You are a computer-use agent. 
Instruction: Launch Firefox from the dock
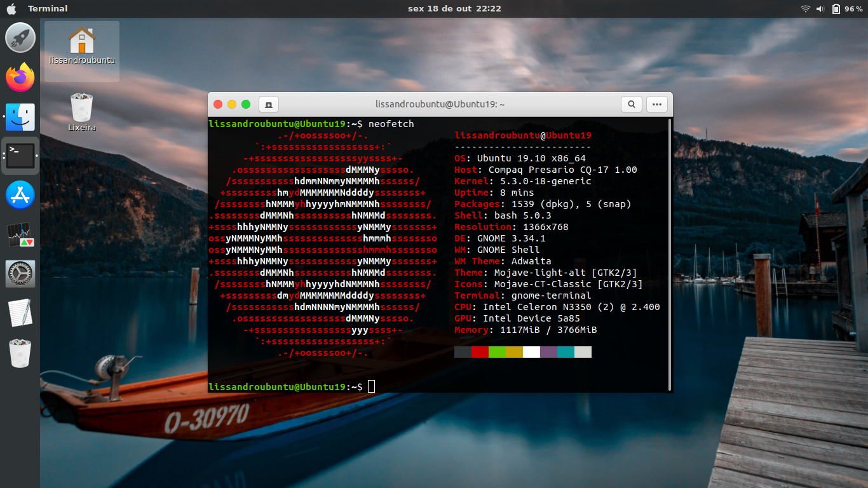(20, 78)
